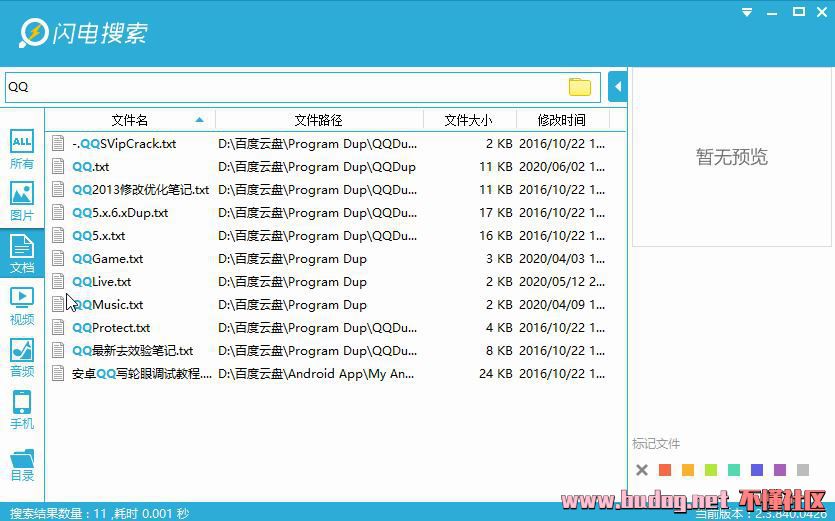Sort by 文件名 column header
The width and height of the screenshot is (835, 521).
point(130,120)
